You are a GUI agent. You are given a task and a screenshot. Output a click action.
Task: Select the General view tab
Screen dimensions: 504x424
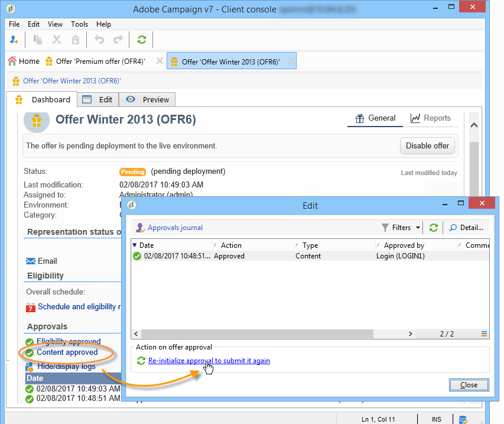[375, 118]
